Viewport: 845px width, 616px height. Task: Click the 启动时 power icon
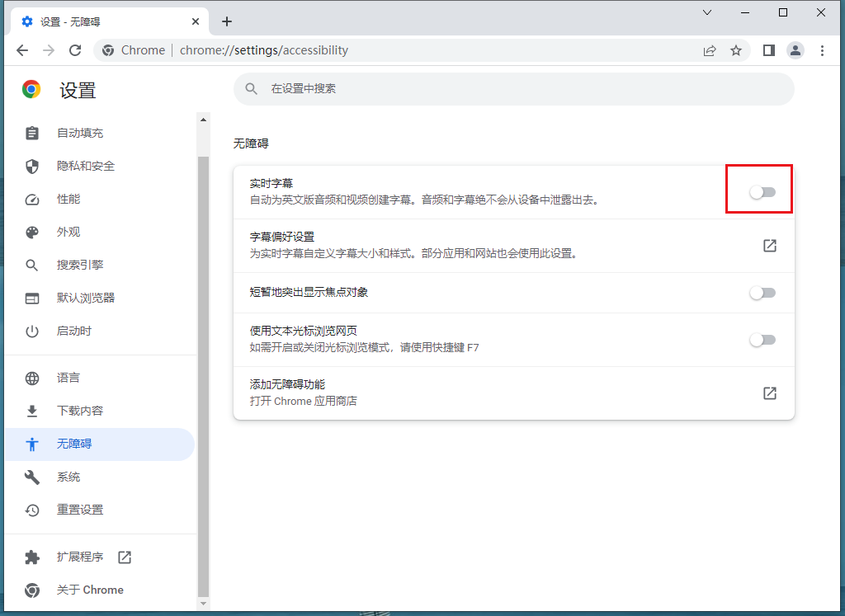[32, 332]
